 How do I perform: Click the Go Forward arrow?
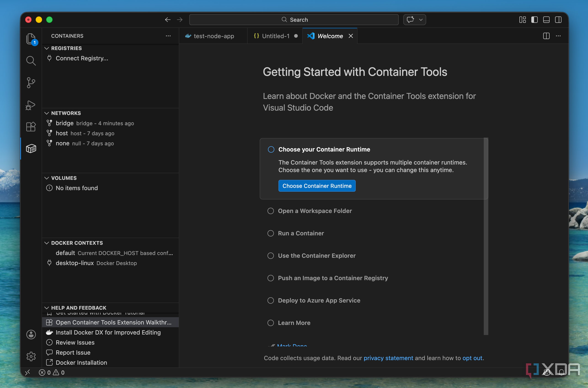(180, 20)
